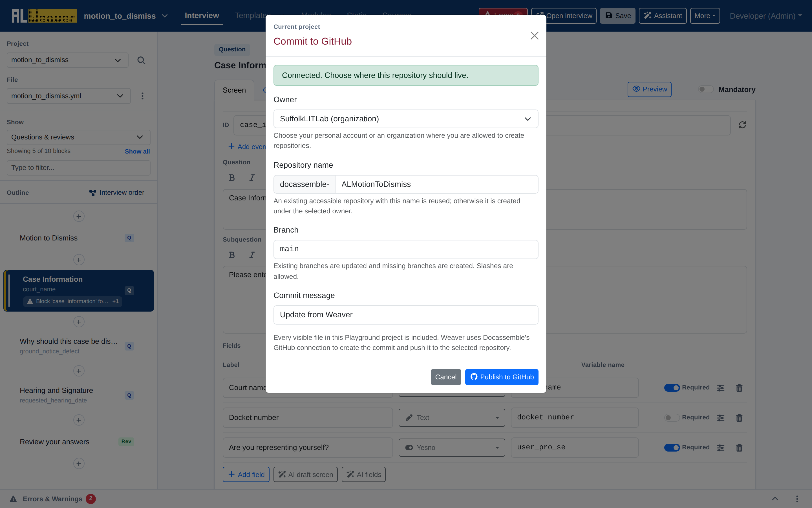Open Project dropdown motion_to_dismiss
The width and height of the screenshot is (812, 508).
pyautogui.click(x=67, y=60)
